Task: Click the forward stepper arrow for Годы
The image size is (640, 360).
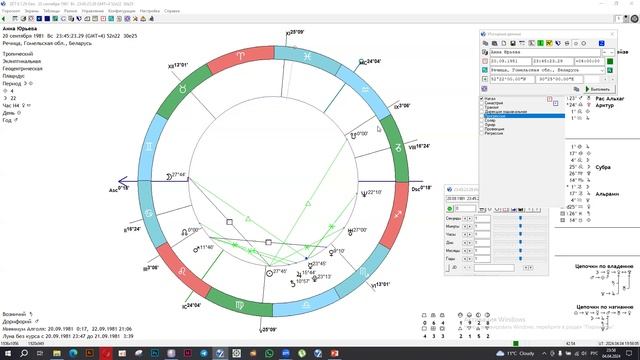Action: pos(469,259)
